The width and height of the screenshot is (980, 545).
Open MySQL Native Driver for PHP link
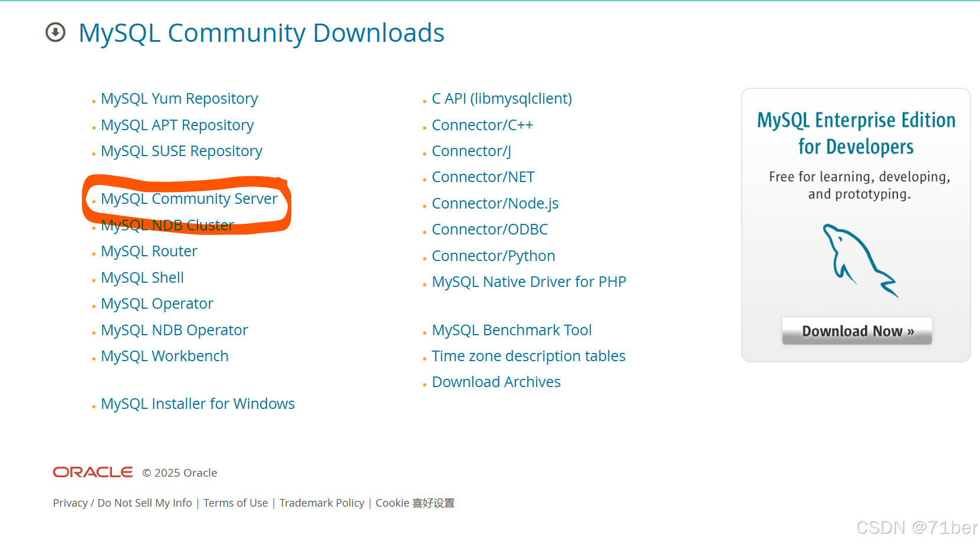coord(529,282)
